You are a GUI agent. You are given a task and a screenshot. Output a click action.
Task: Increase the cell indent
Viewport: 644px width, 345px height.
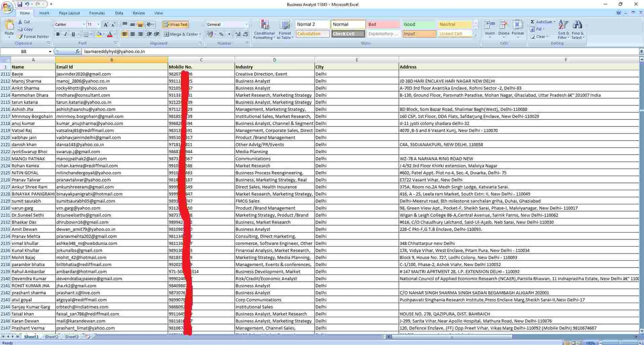[157, 34]
